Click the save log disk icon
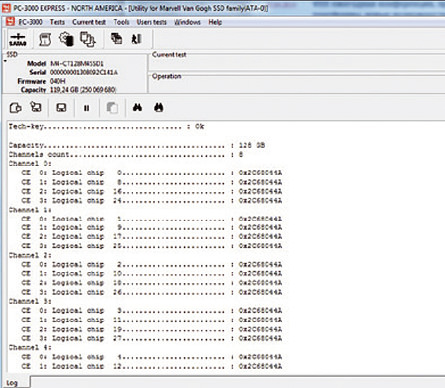This screenshot has width=445, height=388. [61, 108]
